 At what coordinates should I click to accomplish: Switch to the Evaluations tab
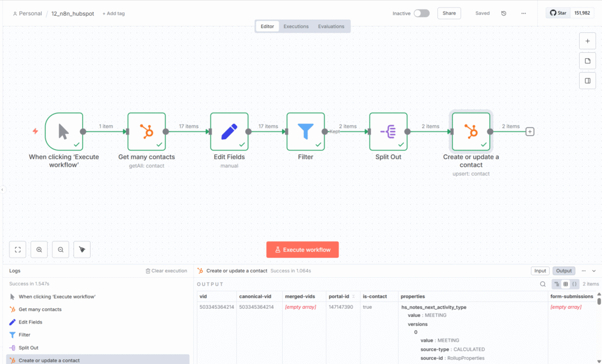pos(330,26)
